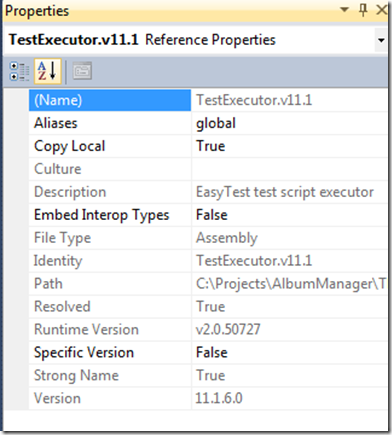392x435 pixels.
Task: Click the Aliases value field 'global'
Action: pos(289,123)
